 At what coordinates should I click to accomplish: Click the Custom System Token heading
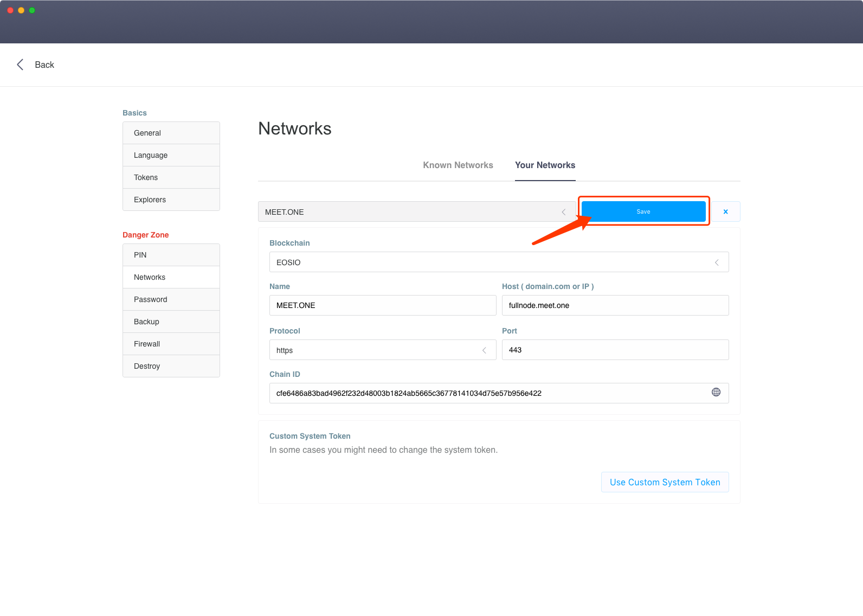310,436
